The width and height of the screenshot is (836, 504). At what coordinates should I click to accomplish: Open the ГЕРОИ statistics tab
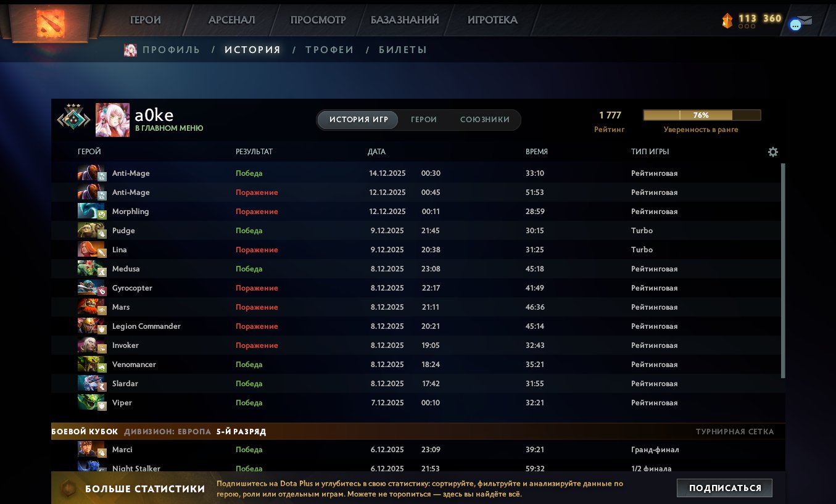(423, 120)
